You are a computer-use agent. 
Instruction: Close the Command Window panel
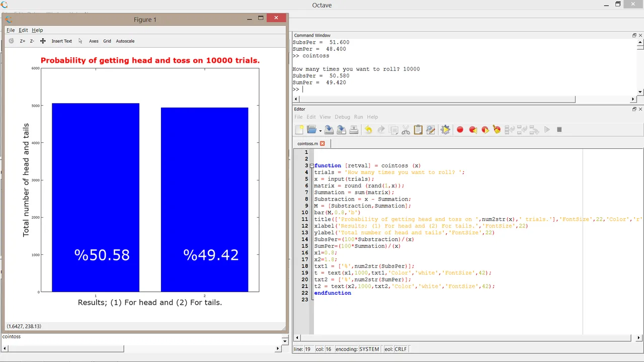pos(640,35)
